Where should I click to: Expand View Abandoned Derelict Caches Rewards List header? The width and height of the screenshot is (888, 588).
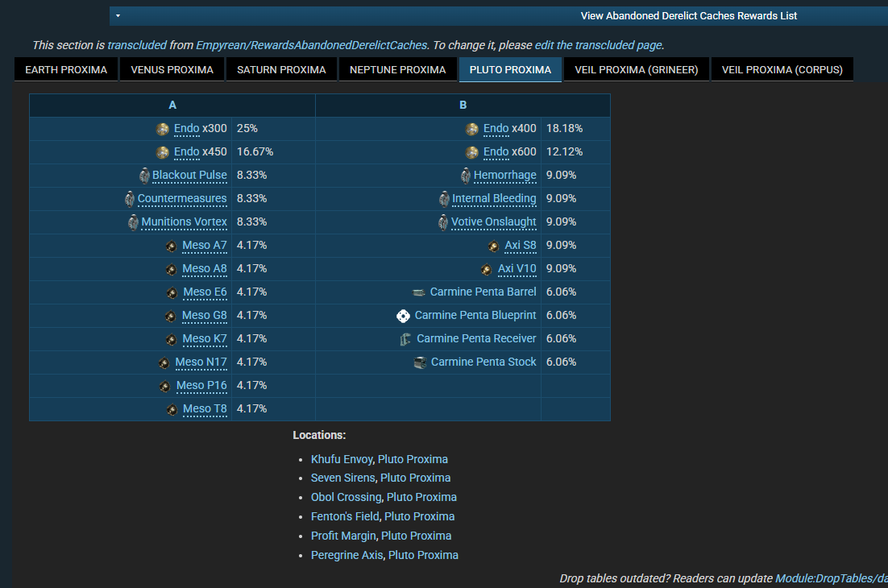click(x=688, y=15)
